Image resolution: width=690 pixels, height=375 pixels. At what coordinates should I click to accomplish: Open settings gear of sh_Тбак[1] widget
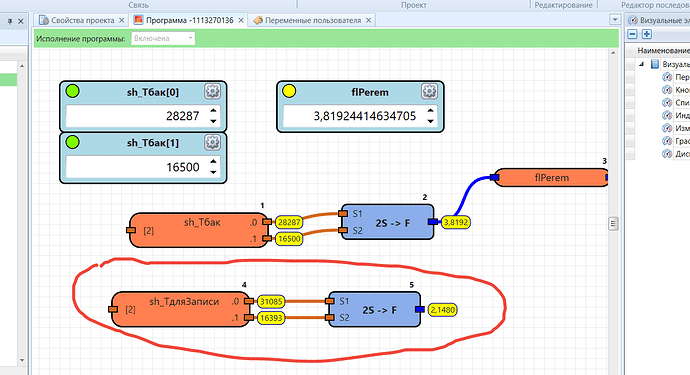(213, 142)
